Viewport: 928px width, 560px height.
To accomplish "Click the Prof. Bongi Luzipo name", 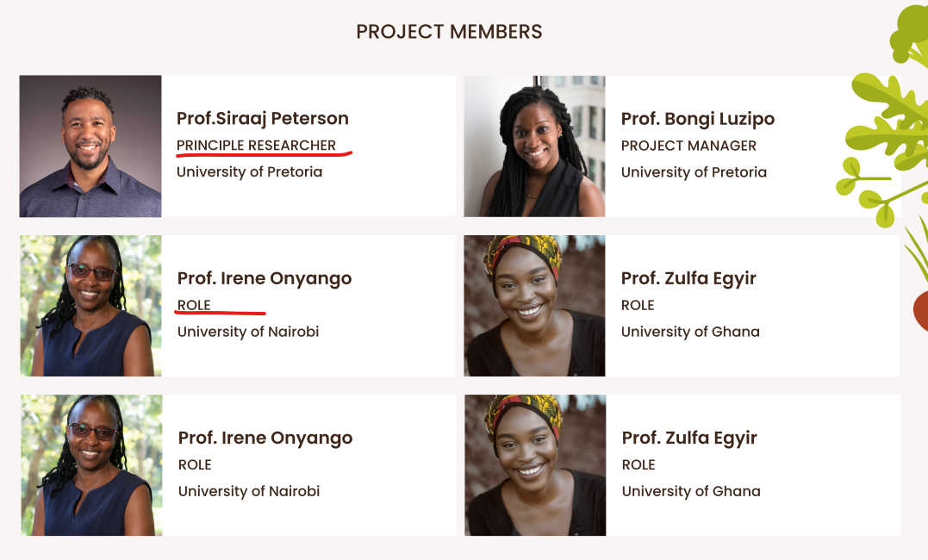I will (x=697, y=118).
